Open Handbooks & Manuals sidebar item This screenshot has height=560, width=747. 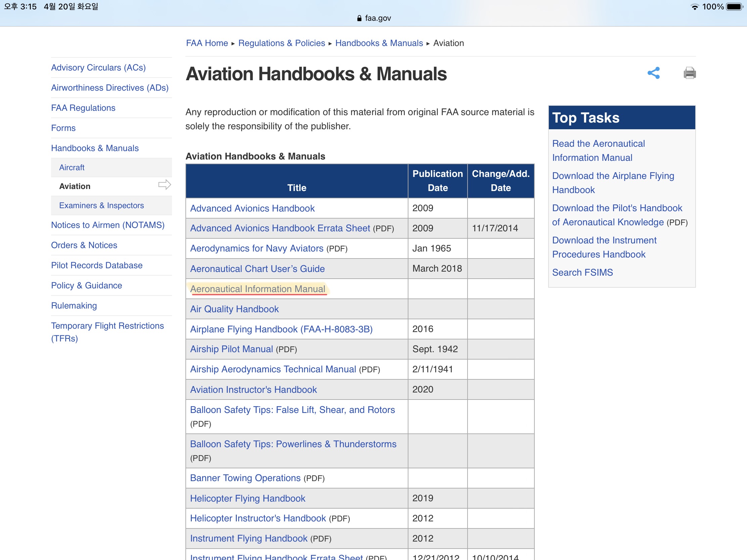[x=95, y=148]
